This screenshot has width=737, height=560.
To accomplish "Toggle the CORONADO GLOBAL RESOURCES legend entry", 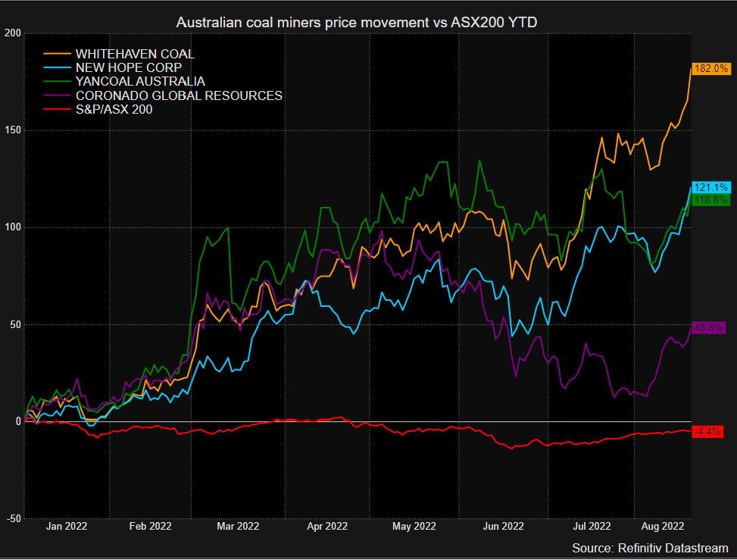I will coord(179,95).
